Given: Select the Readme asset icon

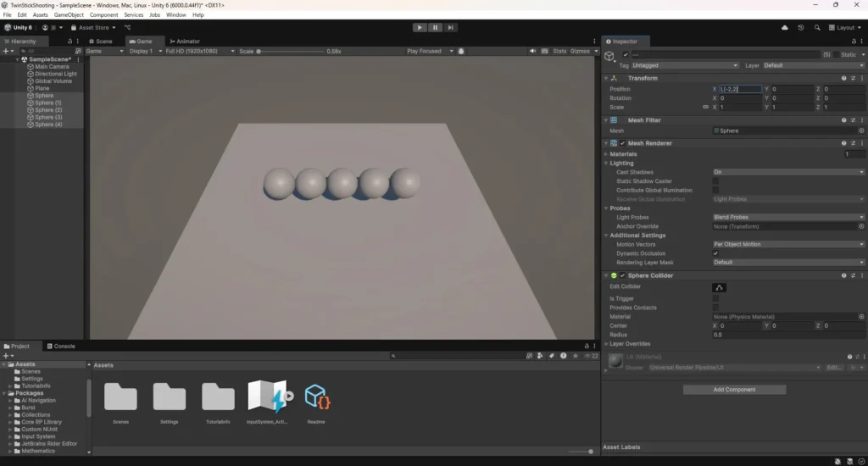Looking at the screenshot, I should [x=317, y=397].
